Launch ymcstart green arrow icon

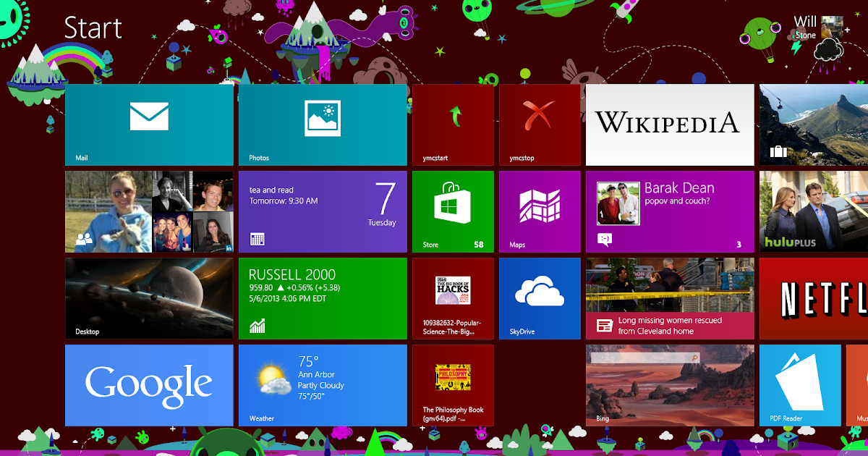pos(455,115)
